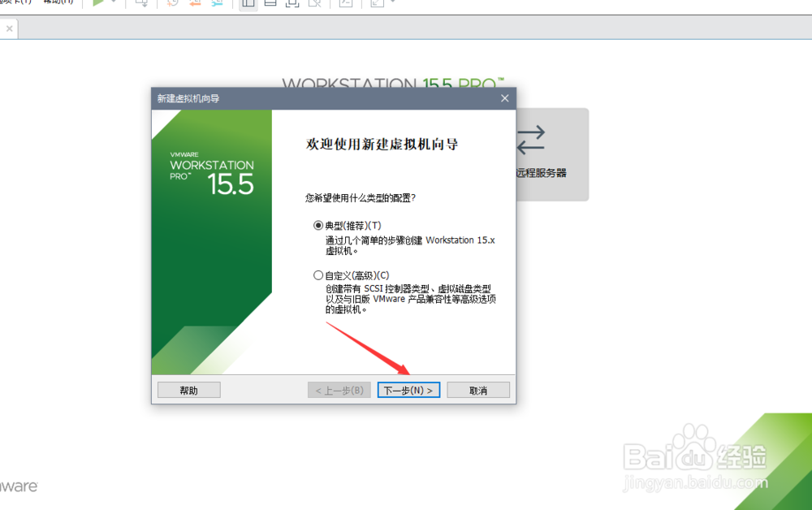
Task: Click the 上一步(B) back button
Action: click(x=339, y=390)
